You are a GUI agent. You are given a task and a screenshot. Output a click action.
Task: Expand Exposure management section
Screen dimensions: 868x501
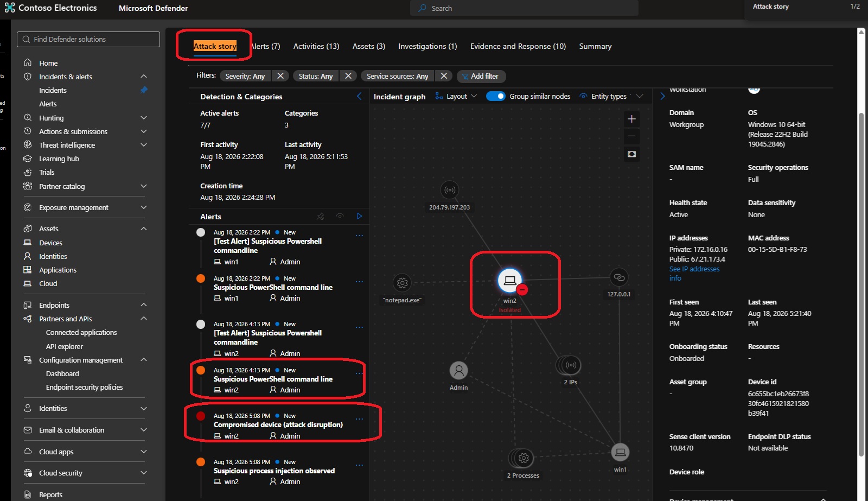pos(144,207)
